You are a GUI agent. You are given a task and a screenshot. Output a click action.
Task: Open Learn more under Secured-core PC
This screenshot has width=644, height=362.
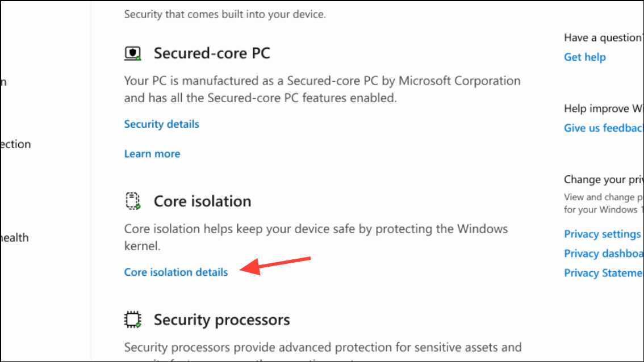(152, 154)
